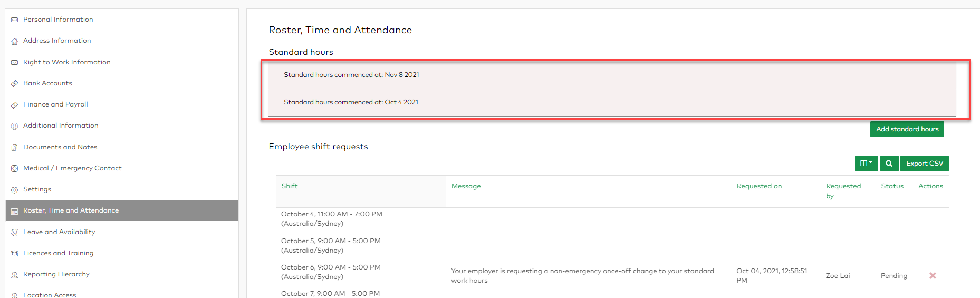The image size is (980, 298).
Task: Click the Export CSV button
Action: 924,164
